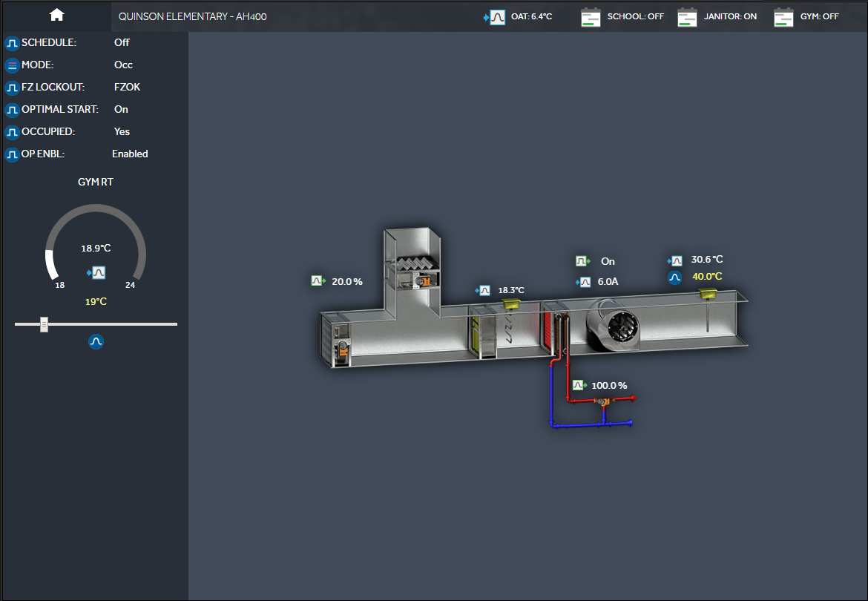The height and width of the screenshot is (601, 868).
Task: Click the SCHEDULE binary point icon
Action: 12,43
